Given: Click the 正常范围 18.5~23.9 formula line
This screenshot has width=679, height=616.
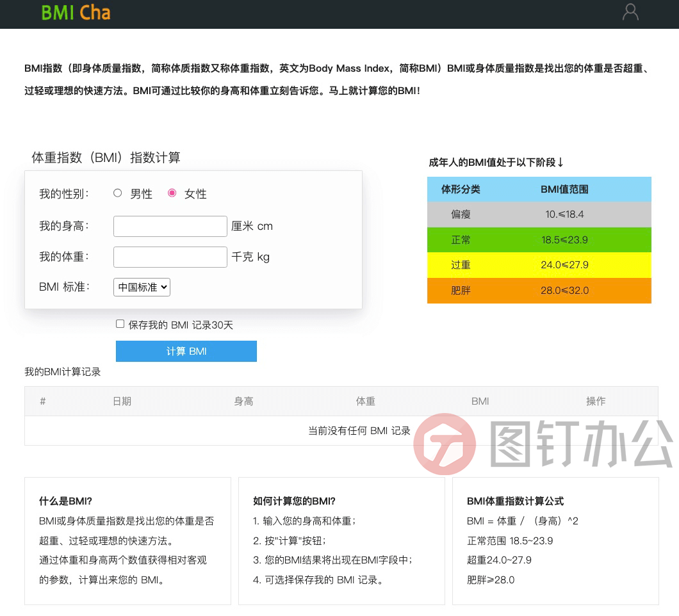Looking at the screenshot, I should pos(510,540).
